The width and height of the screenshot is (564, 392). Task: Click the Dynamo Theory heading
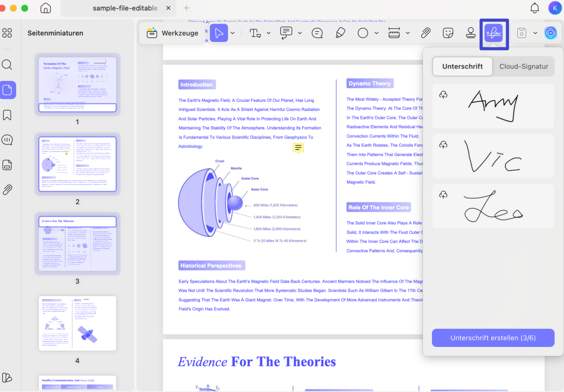pos(369,83)
